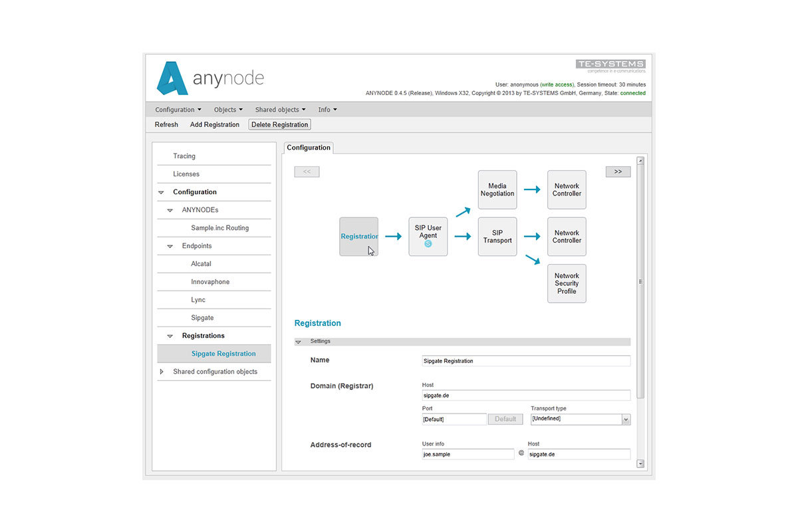Collapse the Registrations tree node
The width and height of the screenshot is (798, 532).
(170, 336)
